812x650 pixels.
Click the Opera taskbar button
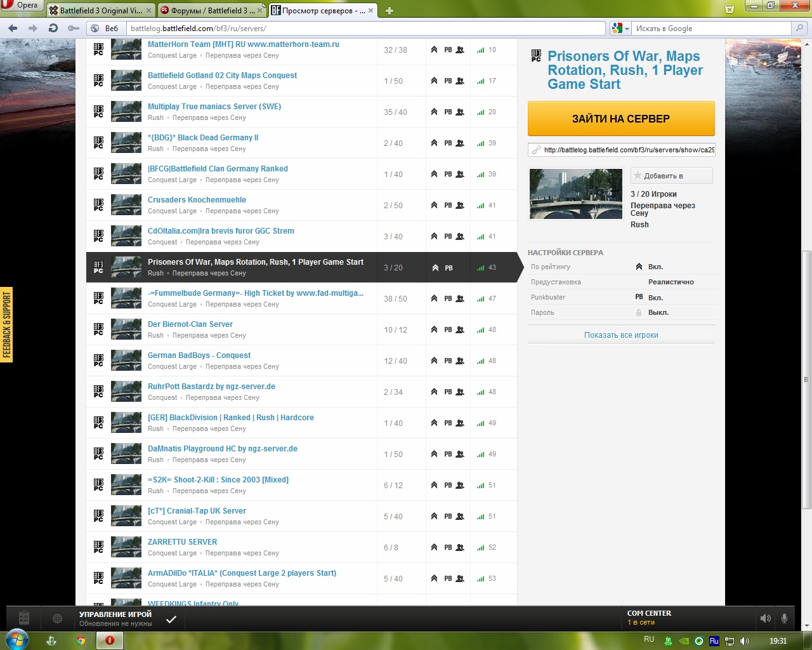(110, 640)
